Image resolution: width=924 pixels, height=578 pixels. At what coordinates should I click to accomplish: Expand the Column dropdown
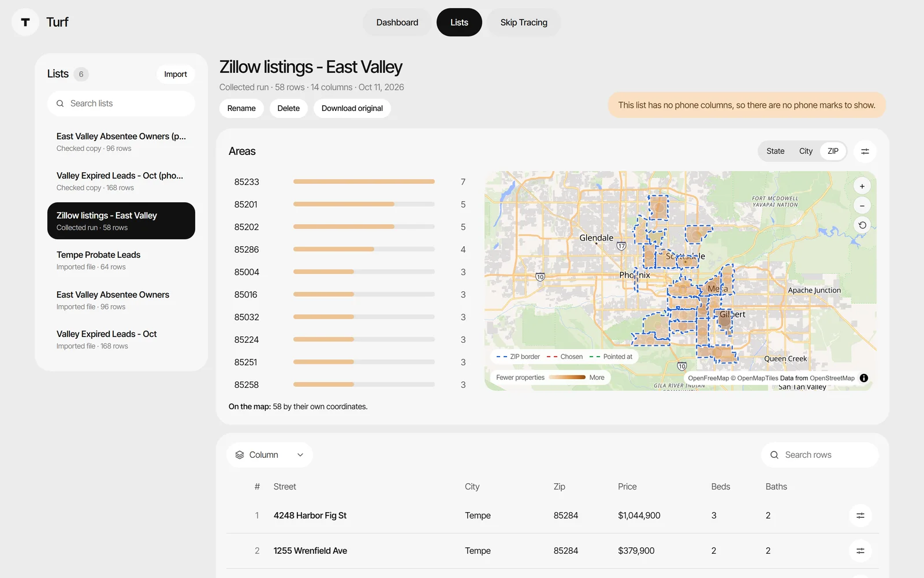point(270,455)
